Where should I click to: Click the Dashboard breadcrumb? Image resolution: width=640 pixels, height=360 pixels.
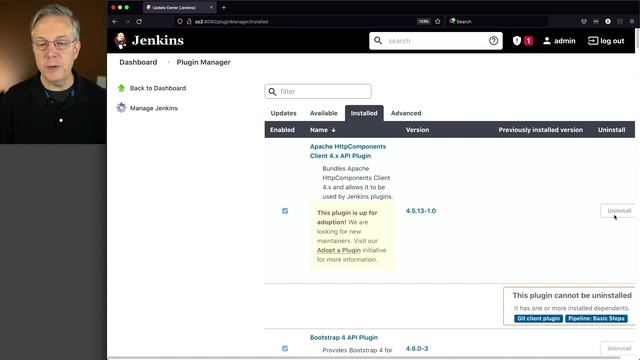click(x=138, y=62)
